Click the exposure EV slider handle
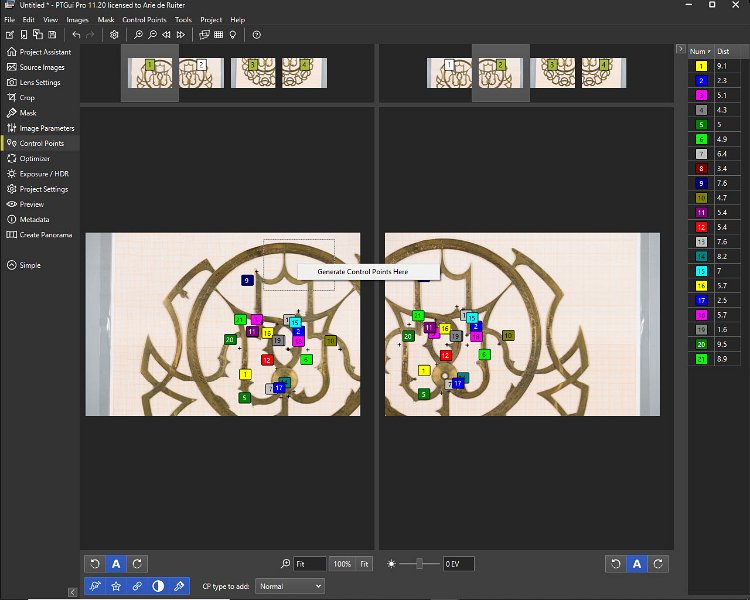The height and width of the screenshot is (600, 750). tap(419, 564)
